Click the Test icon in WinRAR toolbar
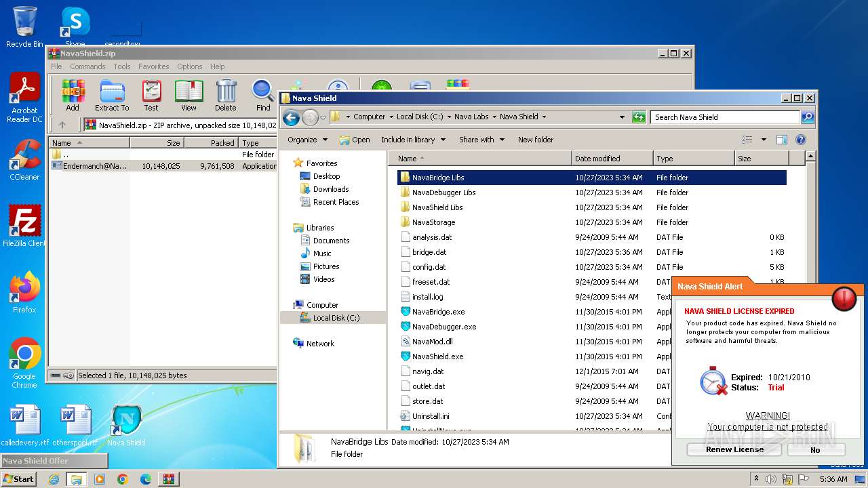Image resolution: width=868 pixels, height=488 pixels. pyautogui.click(x=151, y=96)
